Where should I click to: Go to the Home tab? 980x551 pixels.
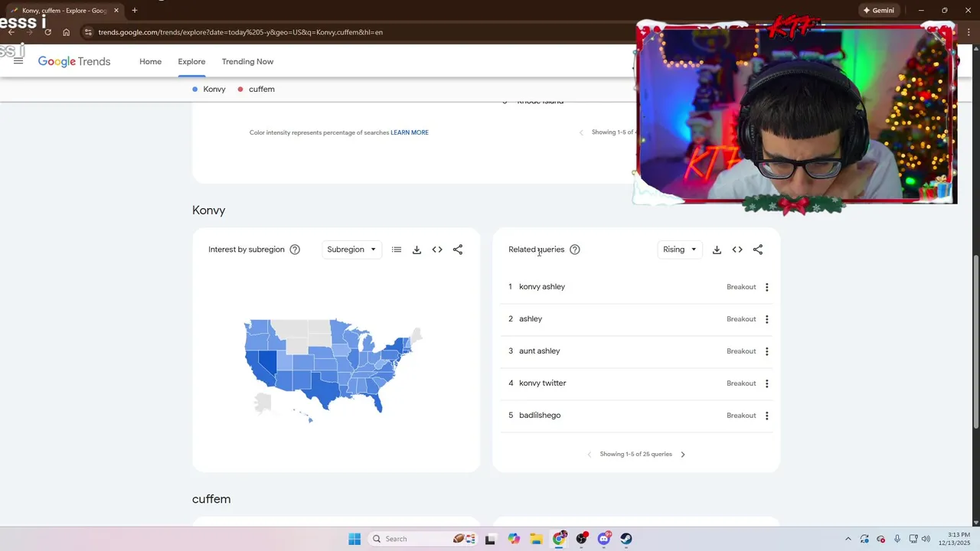[150, 61]
